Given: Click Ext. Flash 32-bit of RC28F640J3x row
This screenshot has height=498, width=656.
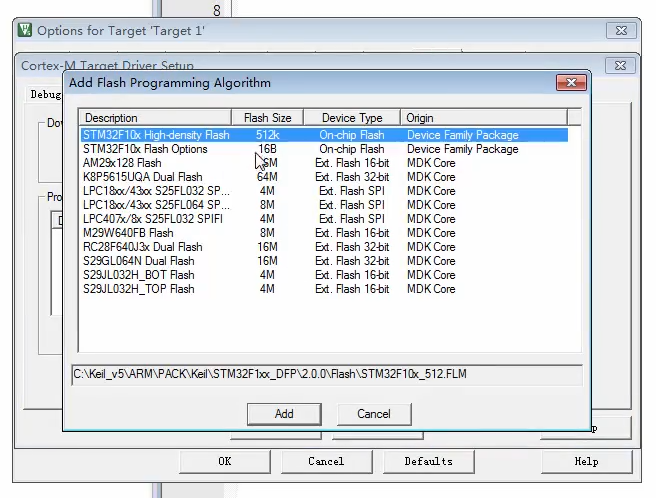Looking at the screenshot, I should pos(352,247).
